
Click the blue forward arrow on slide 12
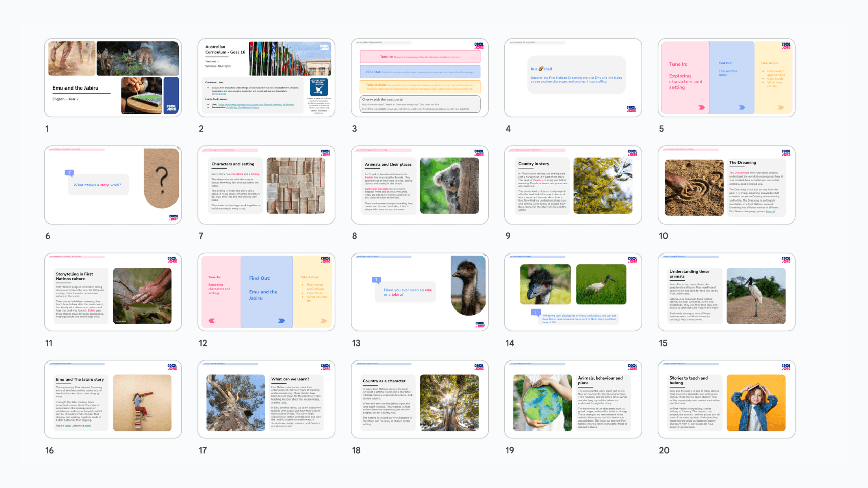281,321
